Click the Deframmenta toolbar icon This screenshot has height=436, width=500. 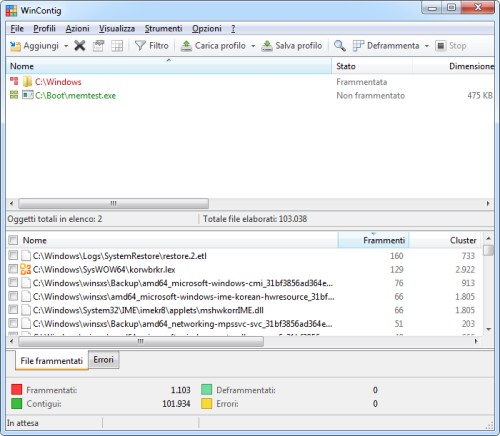click(358, 46)
